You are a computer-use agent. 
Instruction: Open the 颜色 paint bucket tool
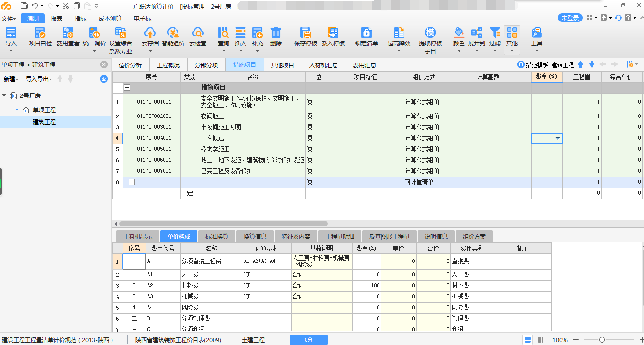click(x=459, y=32)
